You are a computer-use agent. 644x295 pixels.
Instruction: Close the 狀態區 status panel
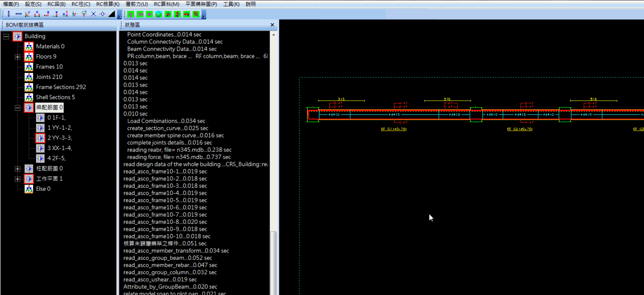272,25
